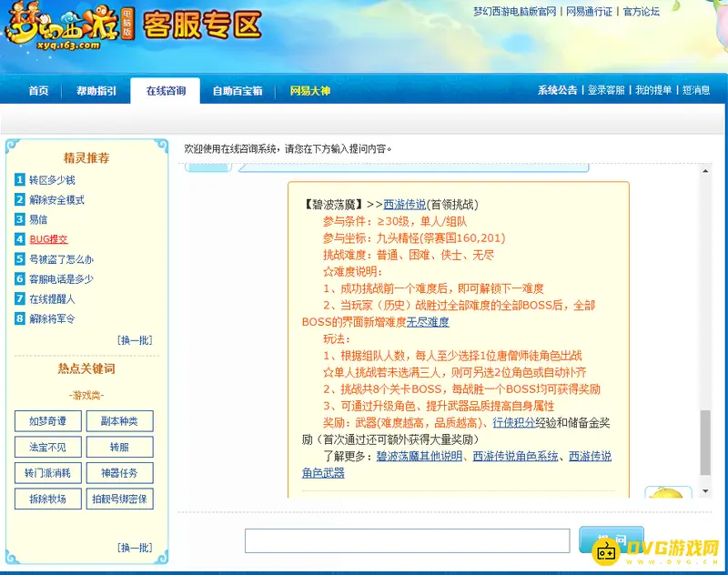Open the 西游传说 link in reply
This screenshot has height=575, width=728.
point(405,205)
